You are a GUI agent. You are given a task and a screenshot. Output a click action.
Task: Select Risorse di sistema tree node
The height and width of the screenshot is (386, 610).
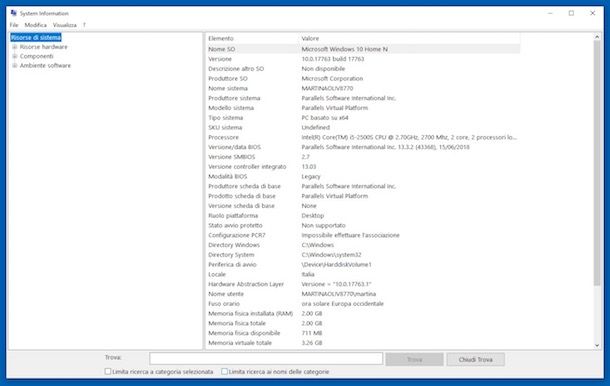pyautogui.click(x=36, y=37)
